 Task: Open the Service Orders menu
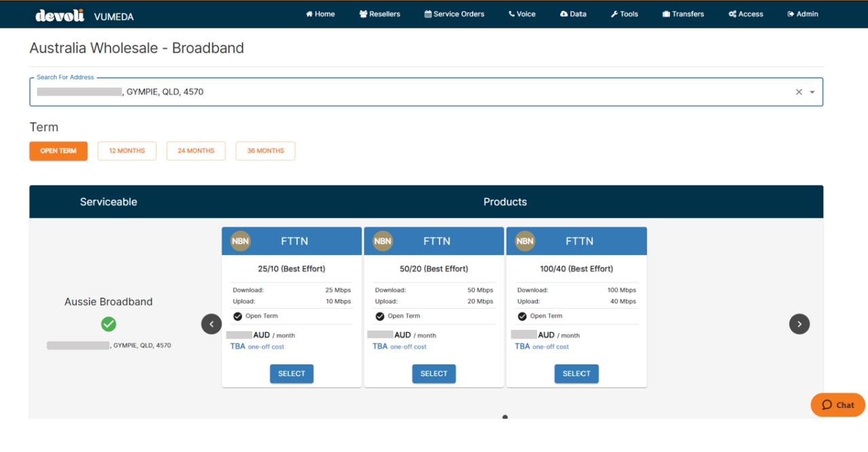pyautogui.click(x=454, y=14)
